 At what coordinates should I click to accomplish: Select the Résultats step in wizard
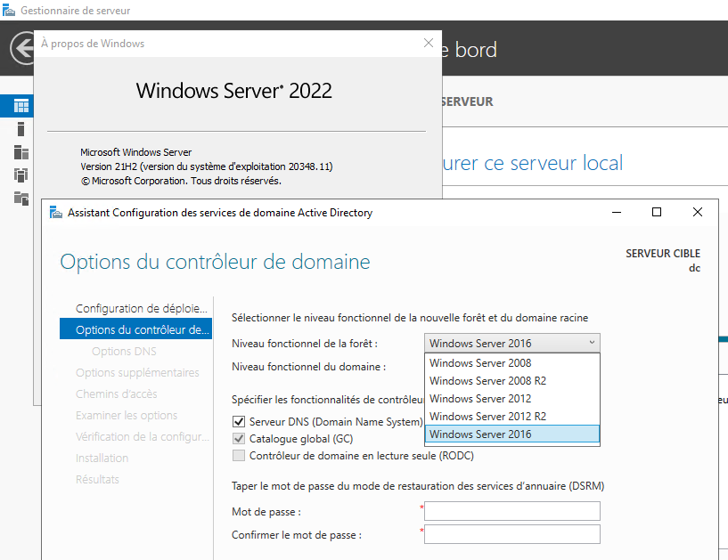click(x=97, y=479)
